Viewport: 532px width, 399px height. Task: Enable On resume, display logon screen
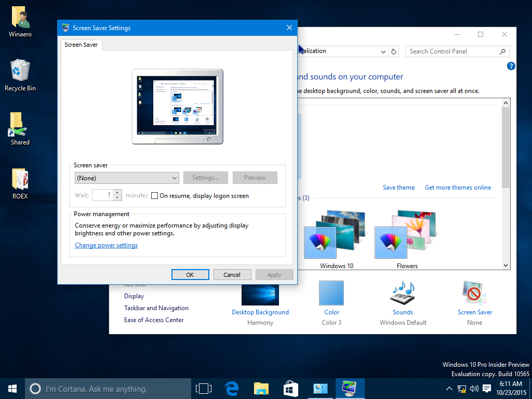tap(154, 196)
